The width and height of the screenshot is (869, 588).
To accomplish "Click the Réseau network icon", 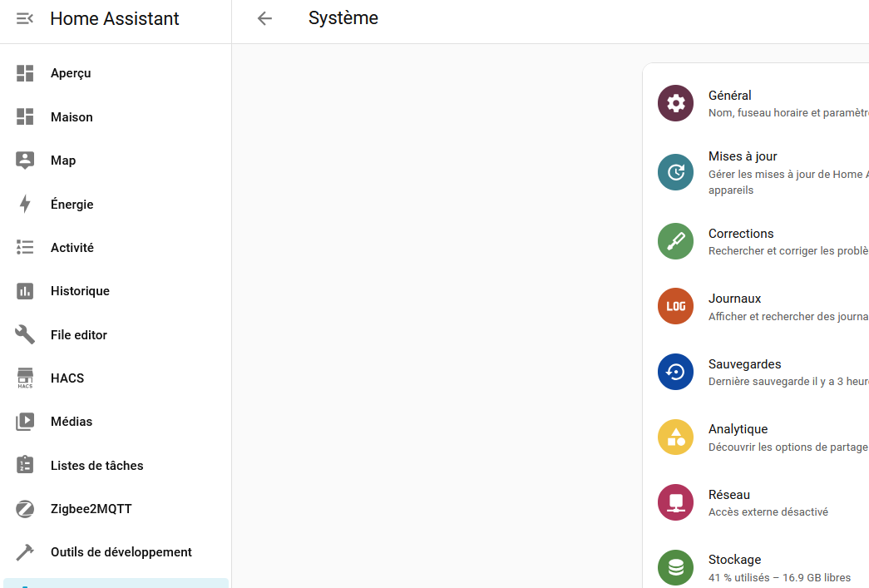I will coord(675,502).
